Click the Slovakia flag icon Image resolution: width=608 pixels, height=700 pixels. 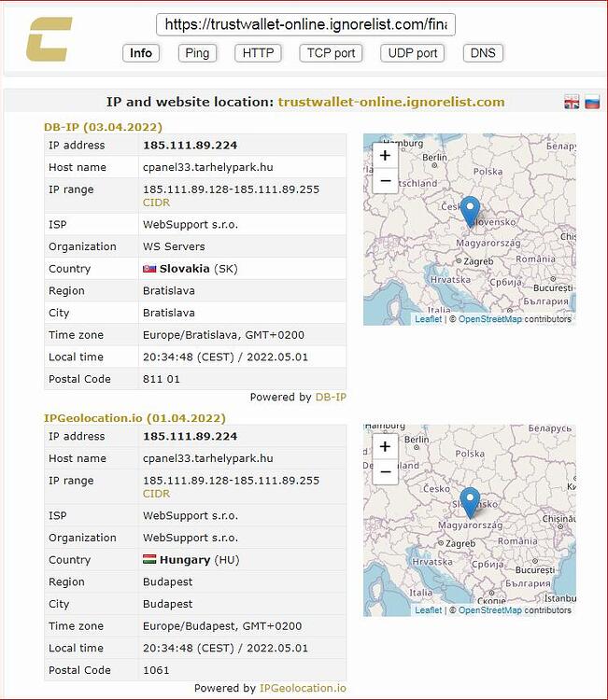coord(149,269)
